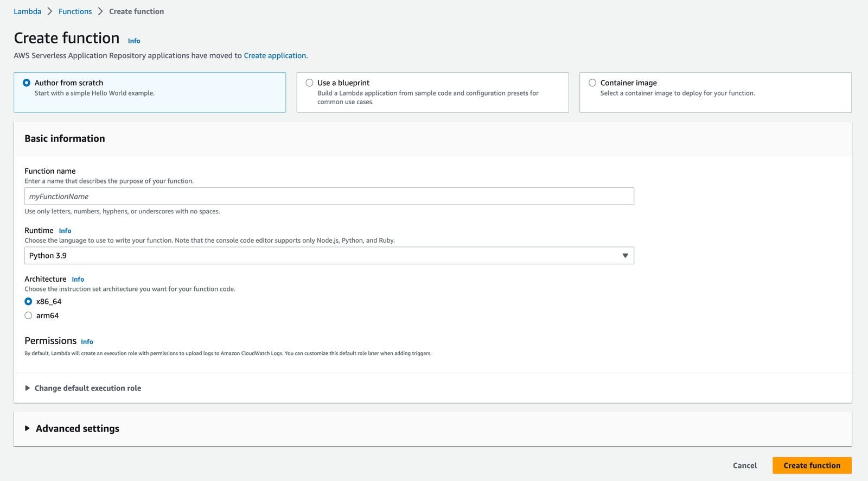868x481 pixels.
Task: Expand the Advanced settings section
Action: click(77, 428)
